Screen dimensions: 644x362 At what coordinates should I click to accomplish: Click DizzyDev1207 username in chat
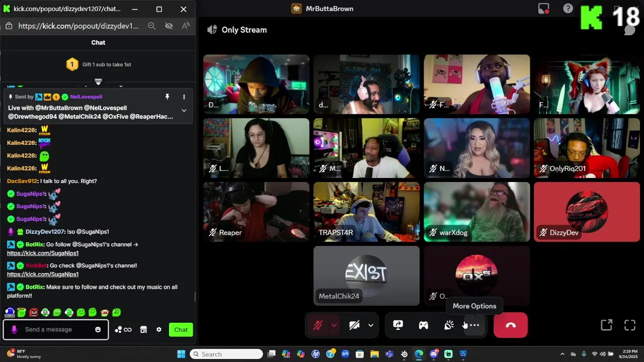pyautogui.click(x=45, y=232)
